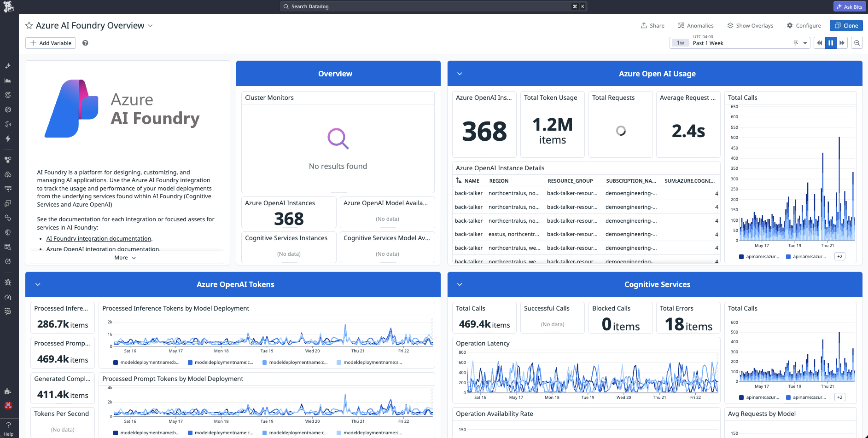This screenshot has width=868, height=438.
Task: Zoom out the time range
Action: (857, 43)
